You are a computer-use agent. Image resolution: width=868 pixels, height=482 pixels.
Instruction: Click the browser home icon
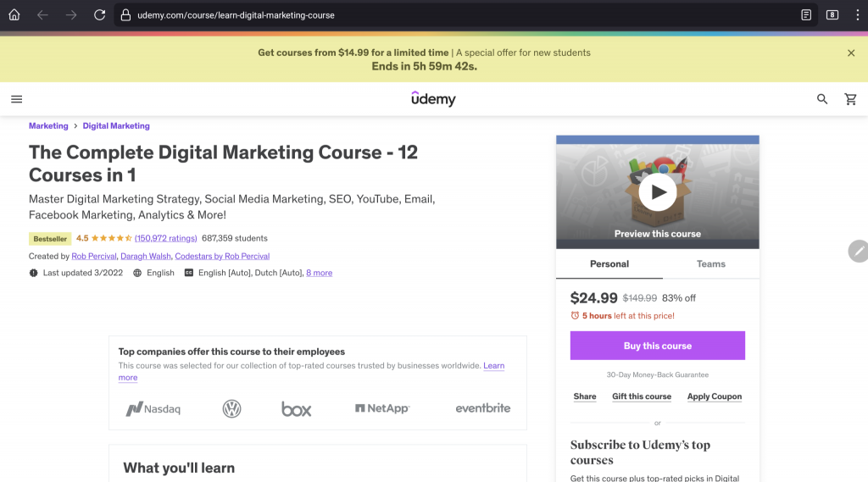coord(14,15)
